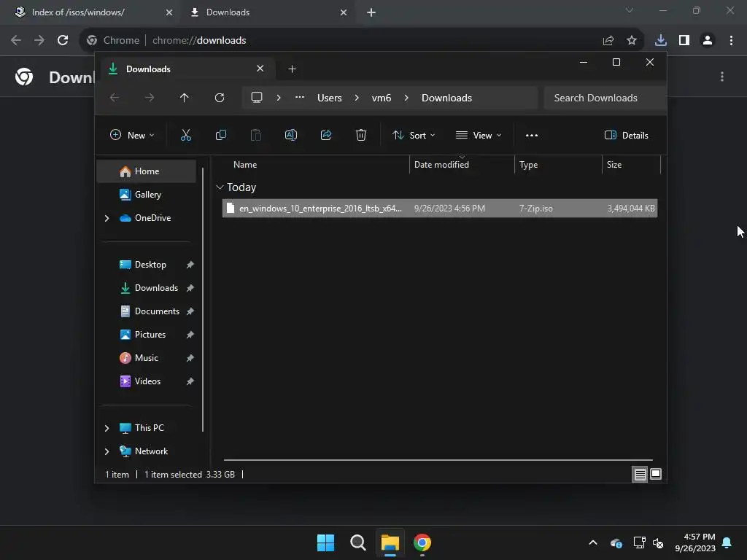This screenshot has width=747, height=560.
Task: Click the PC monitor icon in address bar
Action: pyautogui.click(x=257, y=98)
